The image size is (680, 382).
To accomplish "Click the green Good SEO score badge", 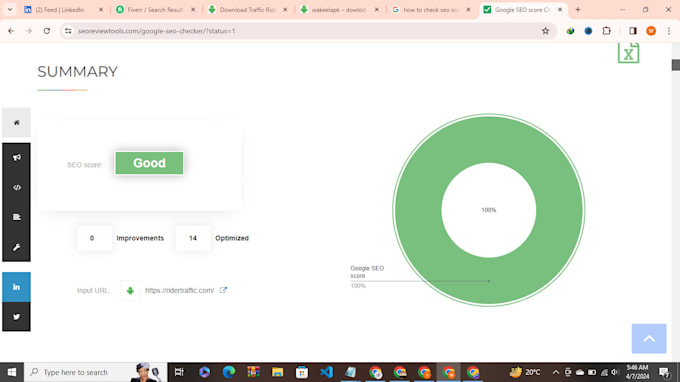I will 149,163.
